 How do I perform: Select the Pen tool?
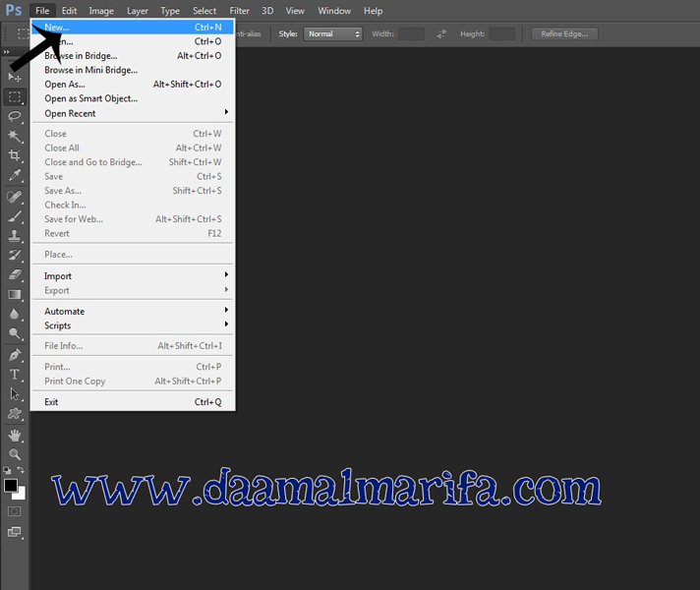coord(15,355)
